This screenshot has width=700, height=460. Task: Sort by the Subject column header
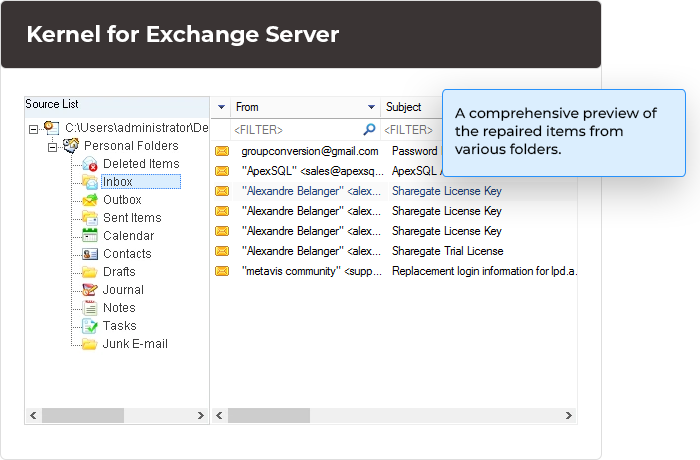click(404, 107)
